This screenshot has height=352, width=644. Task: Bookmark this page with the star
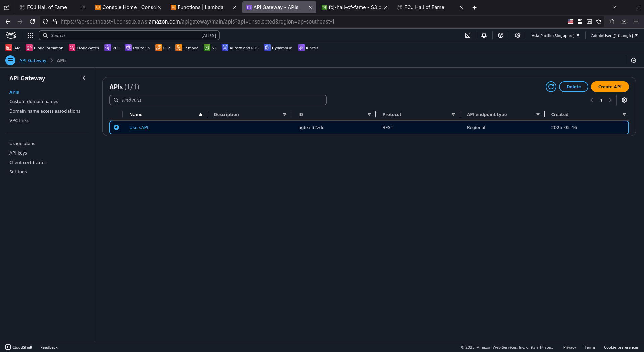pos(599,21)
